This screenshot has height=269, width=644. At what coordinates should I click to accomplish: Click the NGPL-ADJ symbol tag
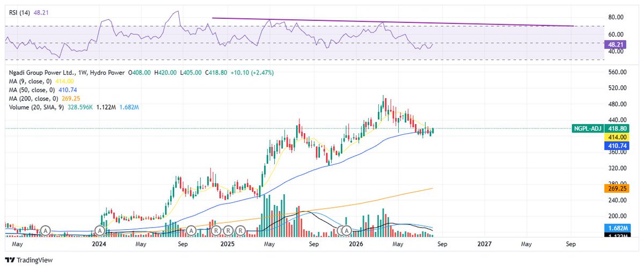[588, 128]
